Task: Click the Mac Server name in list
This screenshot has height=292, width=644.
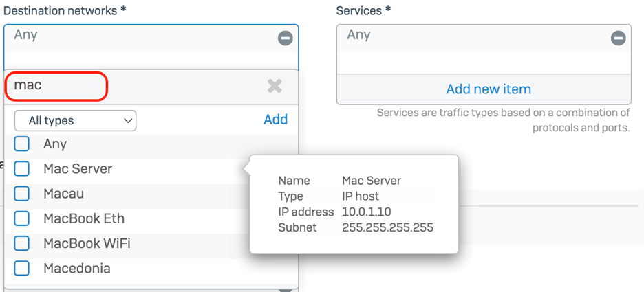Action: (x=77, y=168)
